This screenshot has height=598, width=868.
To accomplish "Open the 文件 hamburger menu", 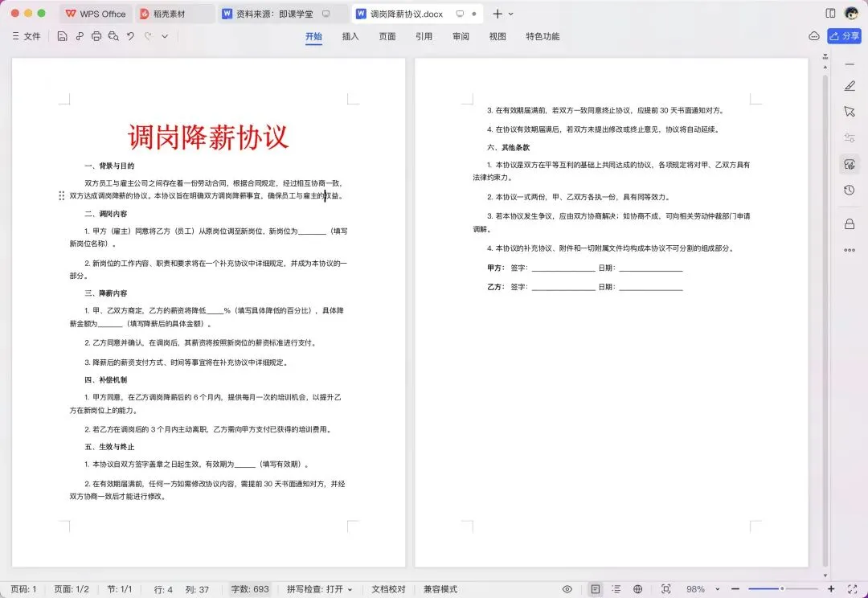I will pos(26,36).
